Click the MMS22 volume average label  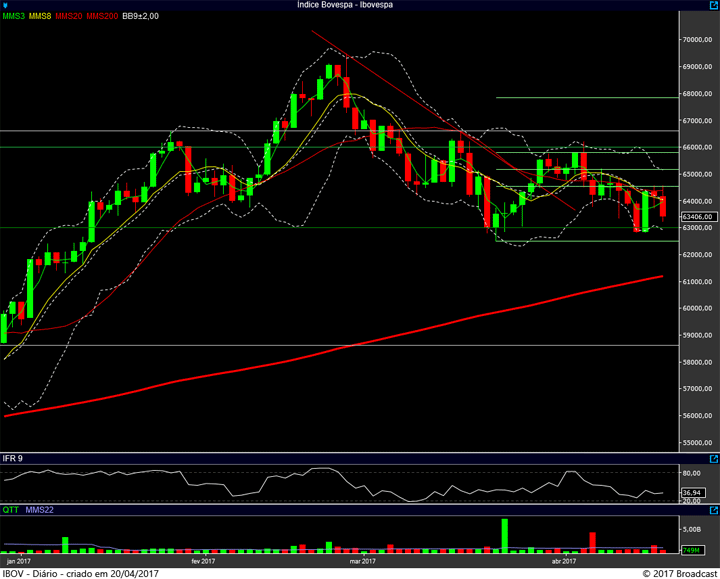click(36, 510)
